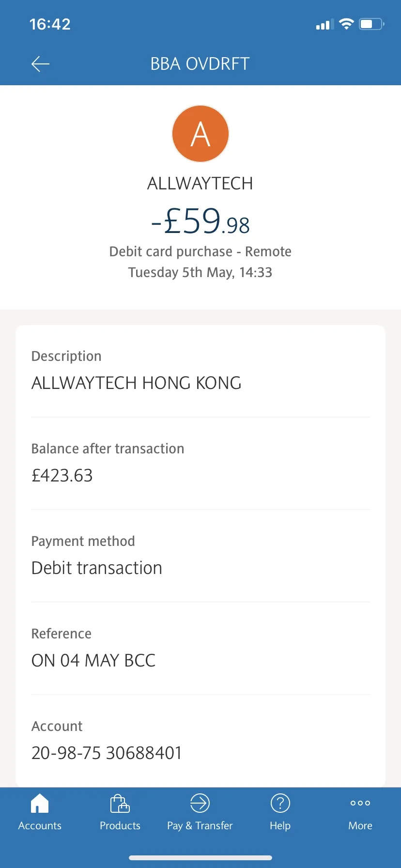Tap the Debit transaction payment method row

pos(200,556)
